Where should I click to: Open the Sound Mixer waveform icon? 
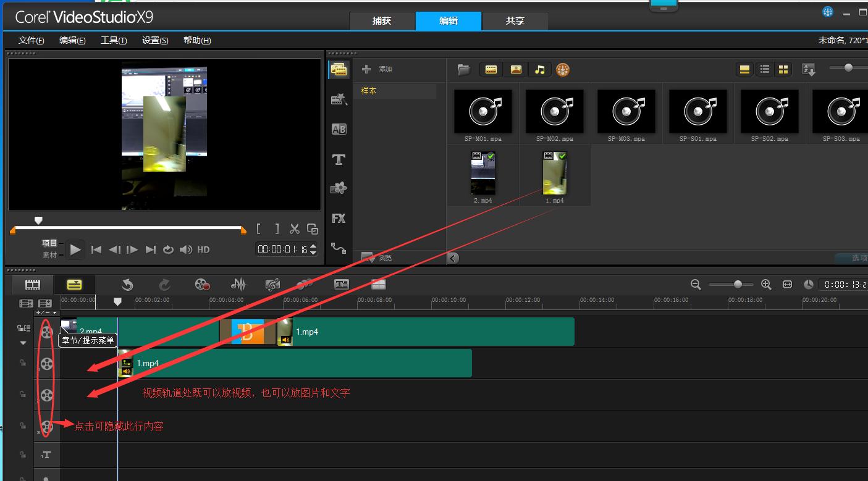(x=238, y=285)
